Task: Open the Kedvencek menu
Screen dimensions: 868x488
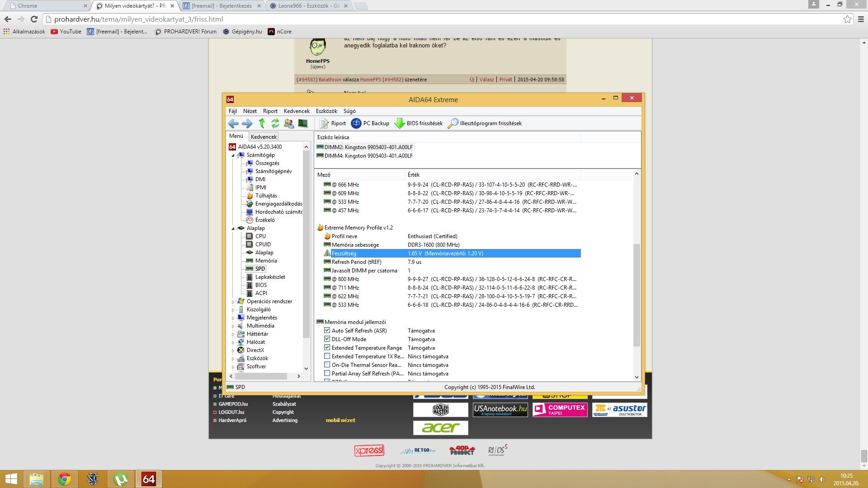Action: coord(297,111)
